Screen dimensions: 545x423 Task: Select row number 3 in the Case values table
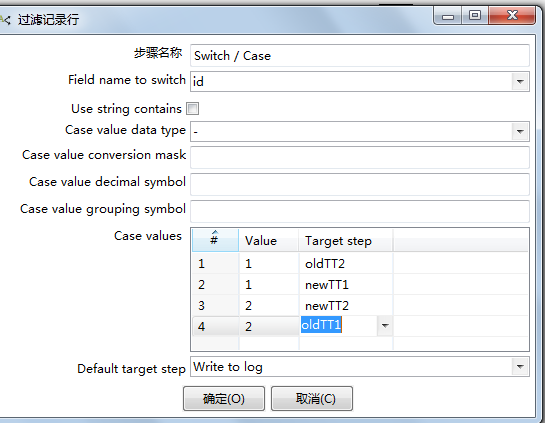[x=215, y=305]
